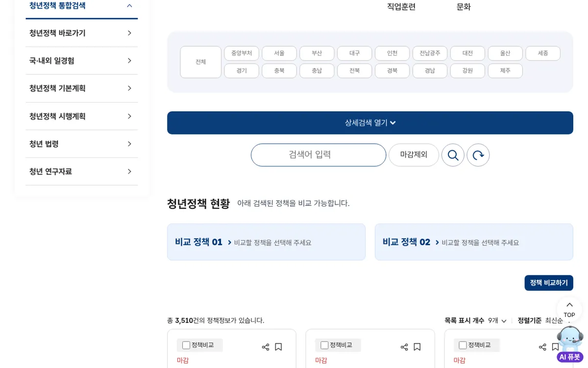
Task: Select the 서울 region filter
Action: click(x=279, y=53)
